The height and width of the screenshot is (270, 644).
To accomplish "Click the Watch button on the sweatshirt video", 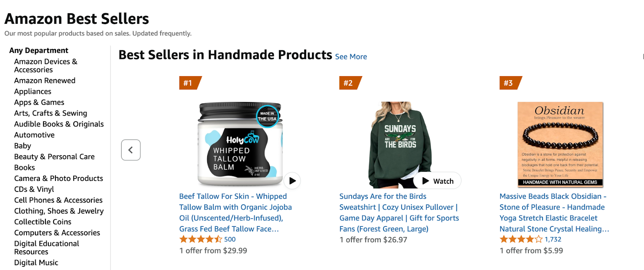I will [x=437, y=181].
